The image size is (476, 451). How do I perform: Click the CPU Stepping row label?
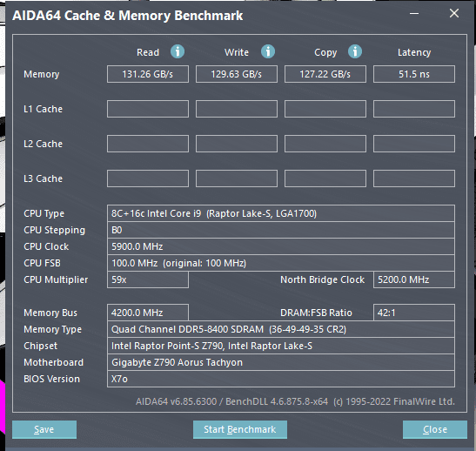pyautogui.click(x=54, y=230)
